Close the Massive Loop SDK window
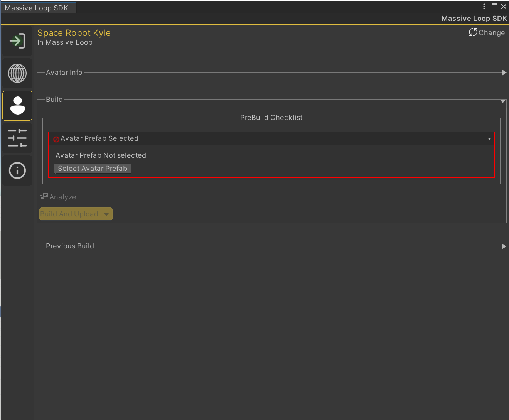 [x=504, y=7]
